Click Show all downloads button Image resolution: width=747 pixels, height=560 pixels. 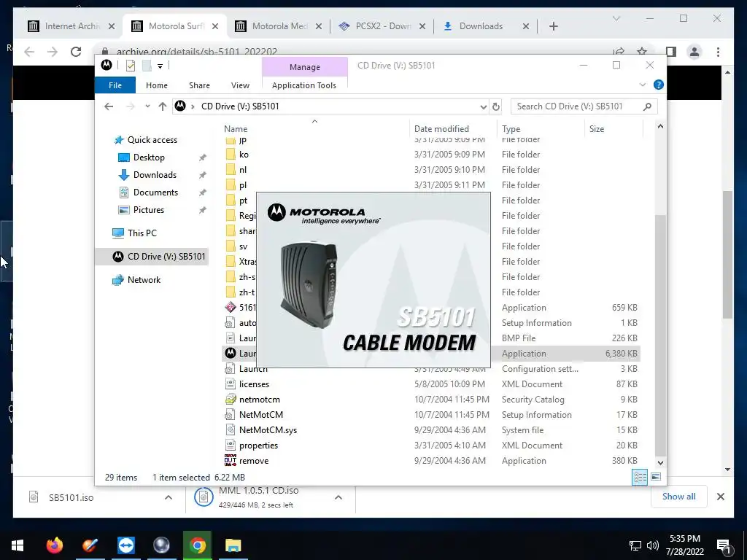[x=678, y=497]
